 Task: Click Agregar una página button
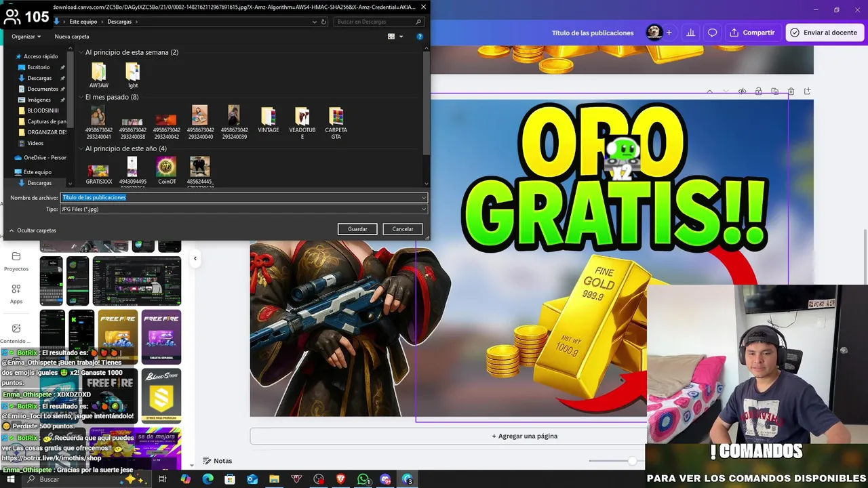click(524, 436)
